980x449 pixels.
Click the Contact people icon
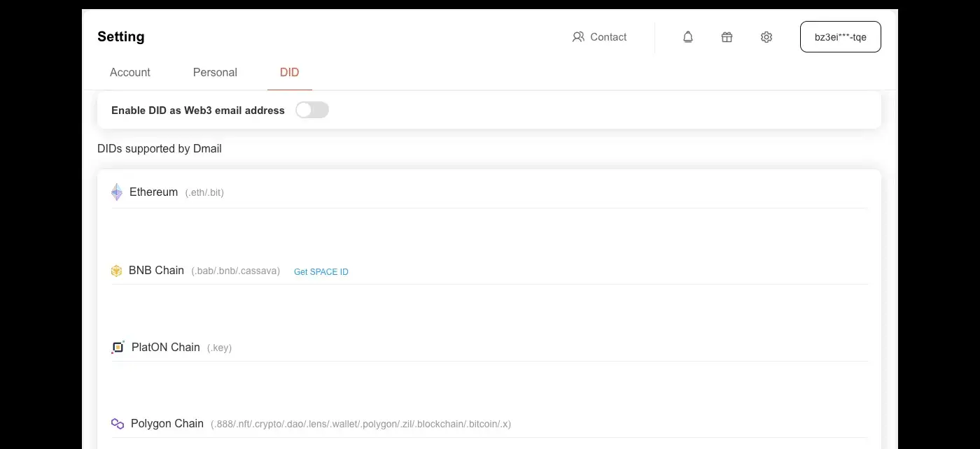coord(578,37)
